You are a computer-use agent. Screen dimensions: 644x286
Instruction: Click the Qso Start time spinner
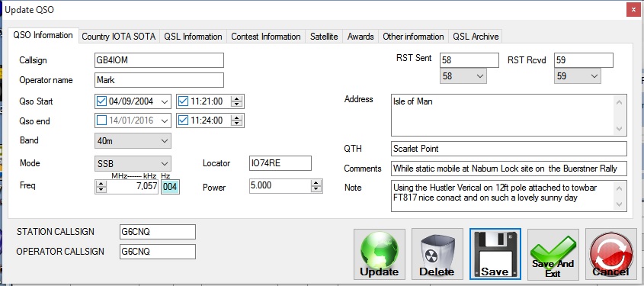tap(236, 101)
